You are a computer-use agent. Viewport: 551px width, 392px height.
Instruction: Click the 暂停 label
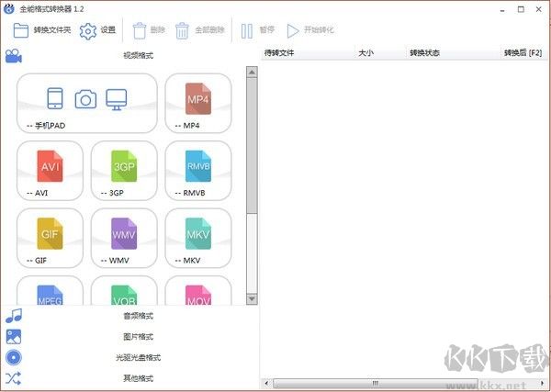point(266,30)
